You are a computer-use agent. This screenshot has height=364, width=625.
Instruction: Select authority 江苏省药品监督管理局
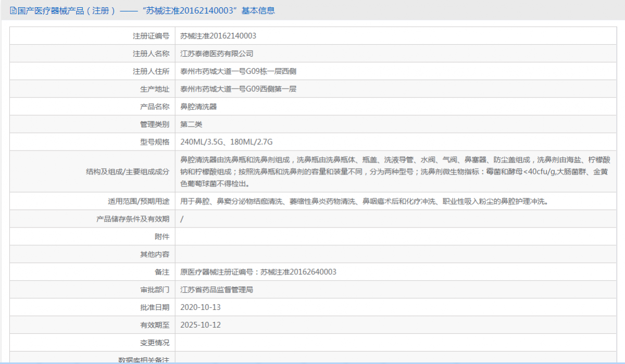pyautogui.click(x=217, y=290)
